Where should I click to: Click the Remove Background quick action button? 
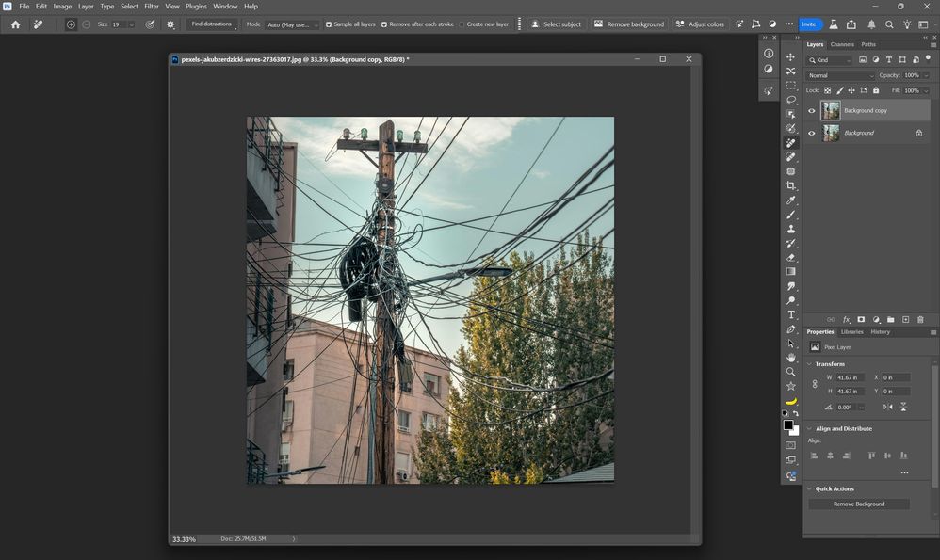[x=858, y=504]
